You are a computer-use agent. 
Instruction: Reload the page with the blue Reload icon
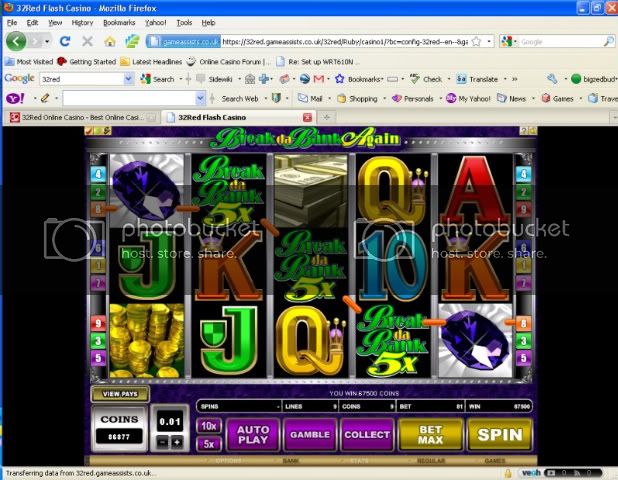pos(65,41)
